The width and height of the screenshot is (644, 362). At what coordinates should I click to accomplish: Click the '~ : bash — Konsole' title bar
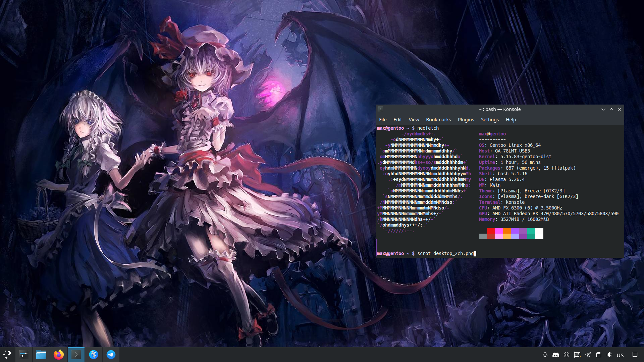(x=500, y=109)
